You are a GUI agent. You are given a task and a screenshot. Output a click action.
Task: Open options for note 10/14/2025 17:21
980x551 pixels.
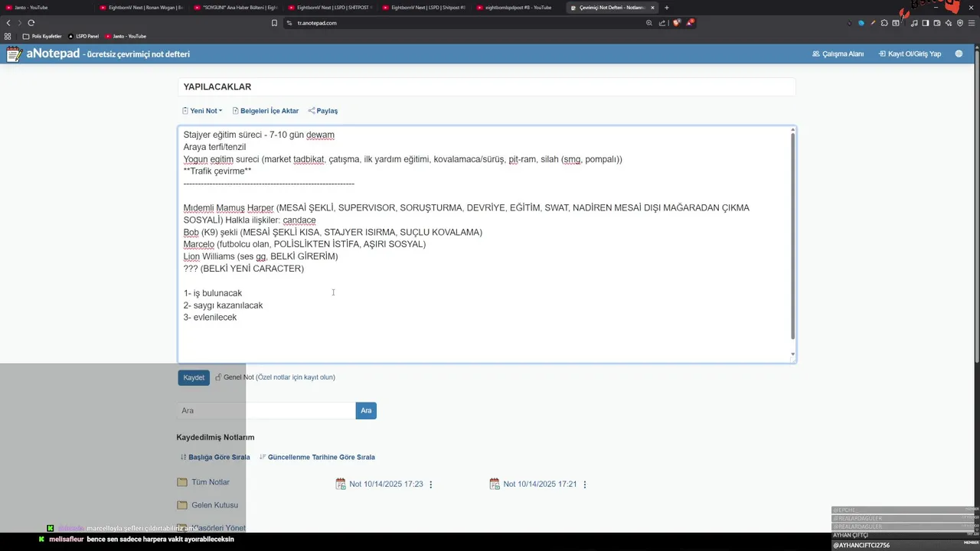click(585, 484)
